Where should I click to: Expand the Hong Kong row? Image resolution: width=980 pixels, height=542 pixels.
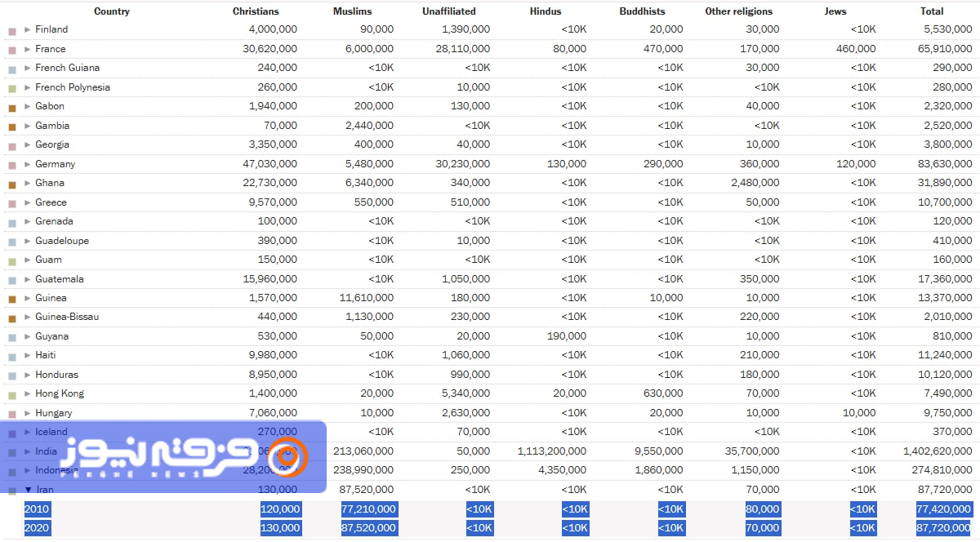(28, 393)
